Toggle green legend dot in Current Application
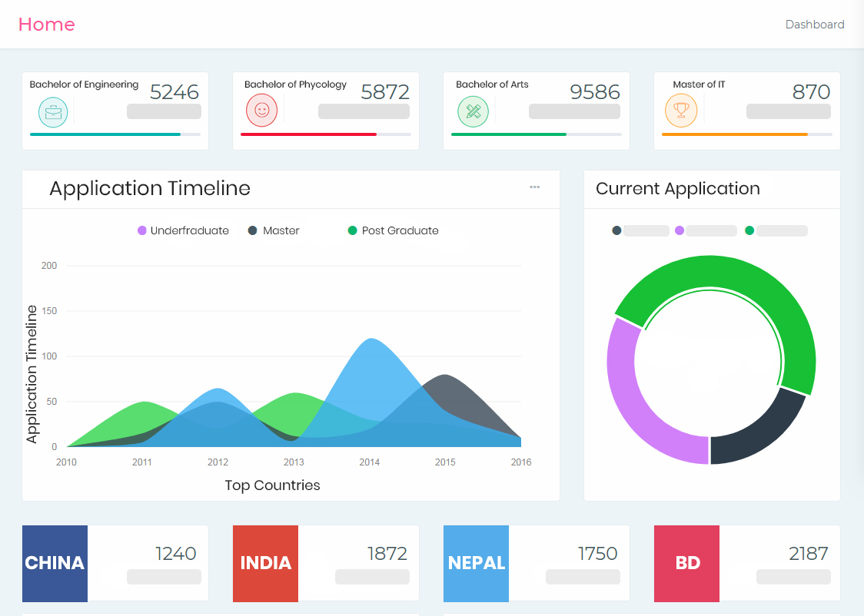 pos(749,230)
